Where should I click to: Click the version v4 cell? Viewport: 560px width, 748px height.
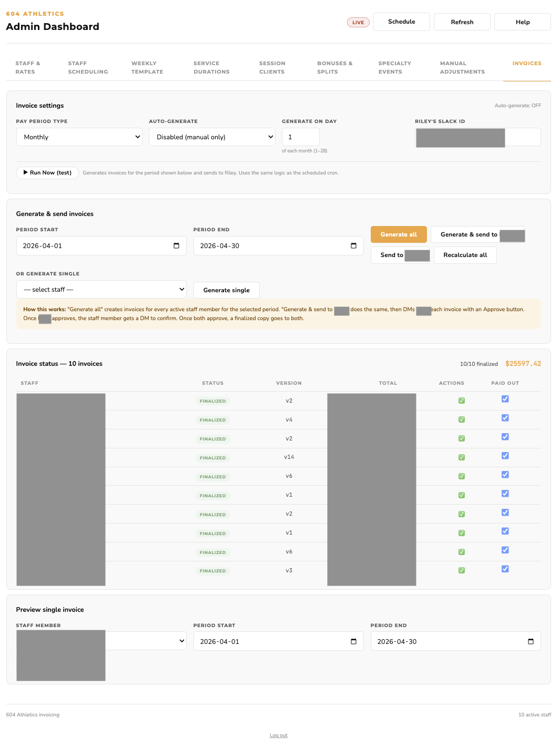pyautogui.click(x=289, y=419)
